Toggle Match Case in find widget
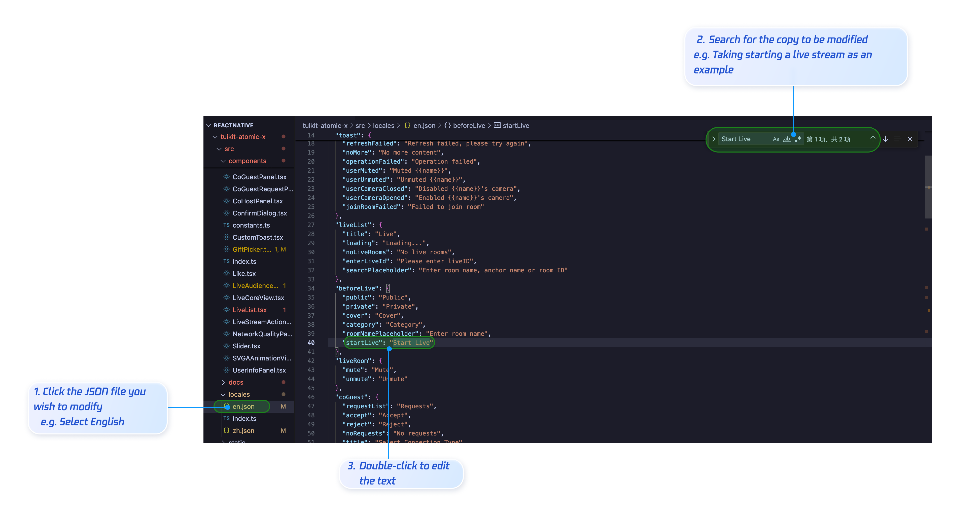Viewport: 980px width, 516px height. click(x=776, y=139)
